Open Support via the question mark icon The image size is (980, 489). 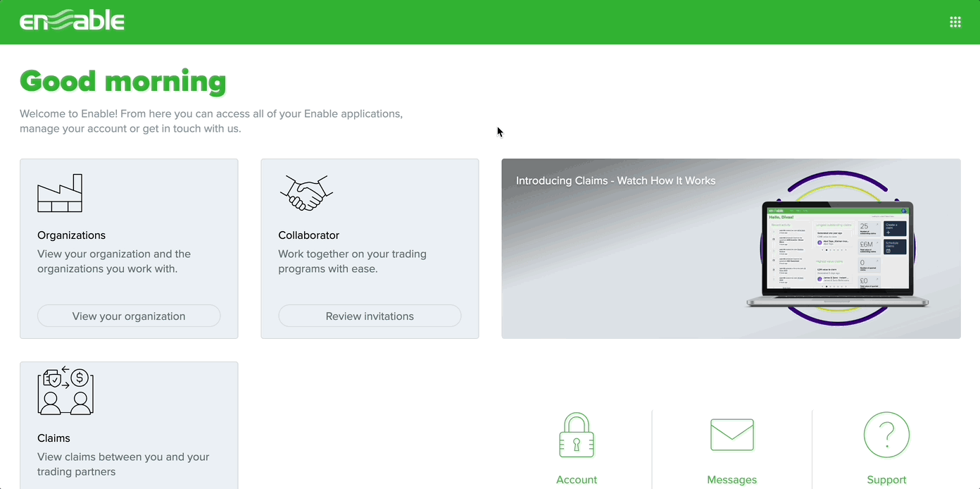pos(886,435)
